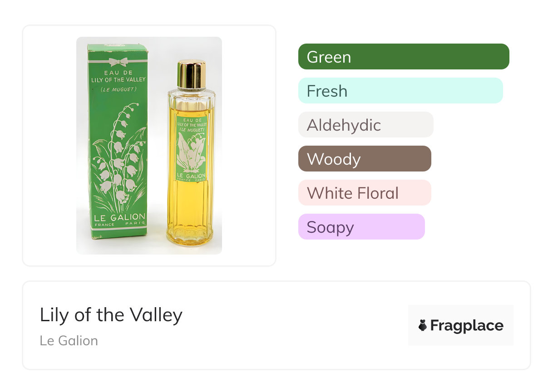553x392 pixels.
Task: Click the Aldehydic accord bar
Action: [365, 125]
